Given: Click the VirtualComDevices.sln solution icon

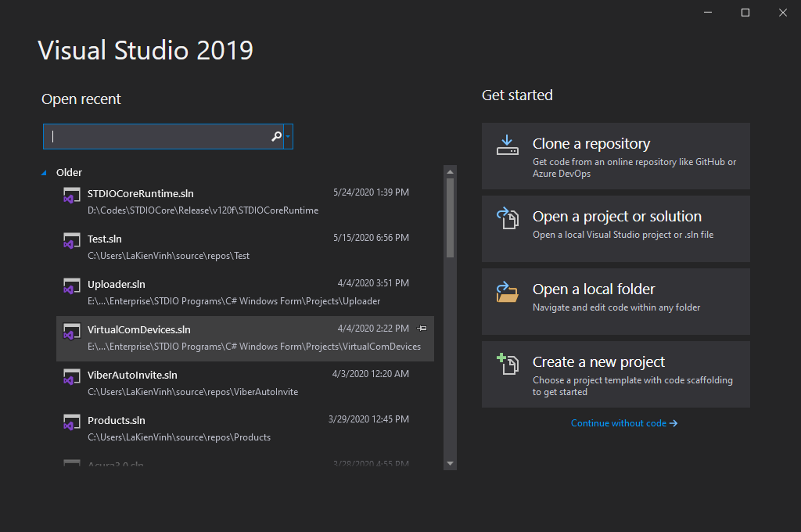Looking at the screenshot, I should click(71, 332).
